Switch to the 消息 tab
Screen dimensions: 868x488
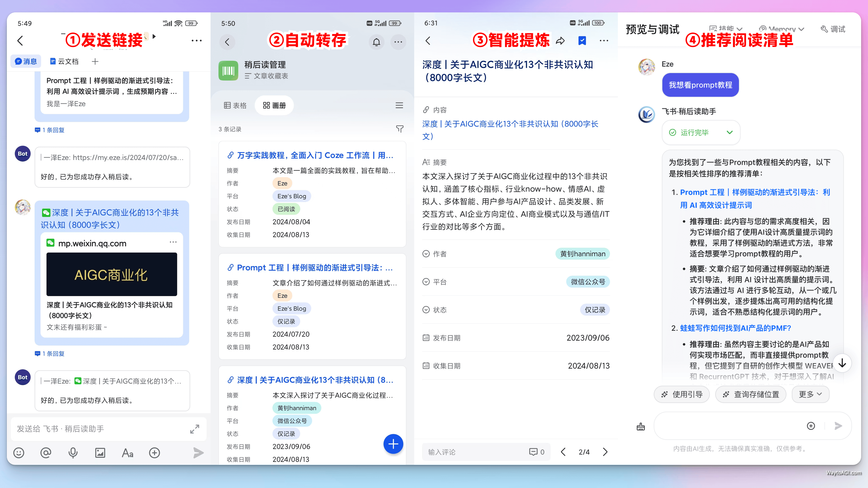(x=26, y=61)
